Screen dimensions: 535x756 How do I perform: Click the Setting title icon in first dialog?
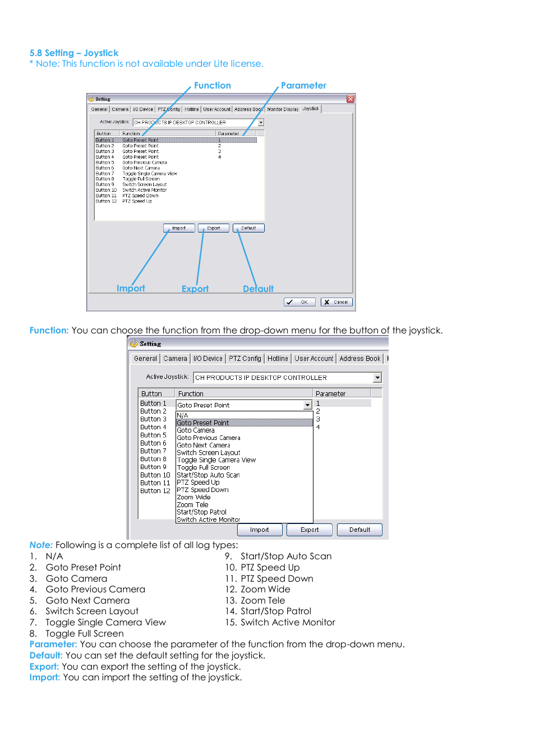(91, 99)
